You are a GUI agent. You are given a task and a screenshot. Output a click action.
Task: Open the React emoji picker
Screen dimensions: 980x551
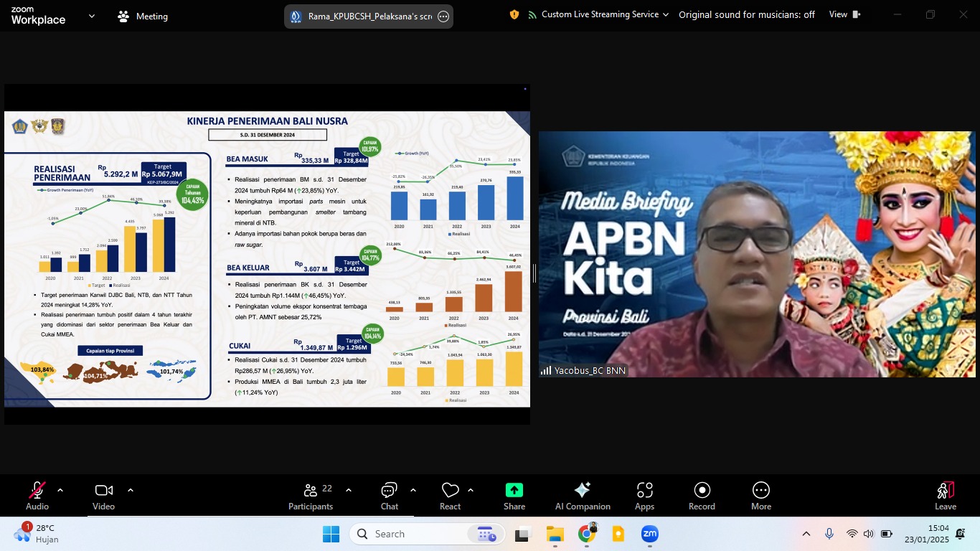(x=450, y=496)
